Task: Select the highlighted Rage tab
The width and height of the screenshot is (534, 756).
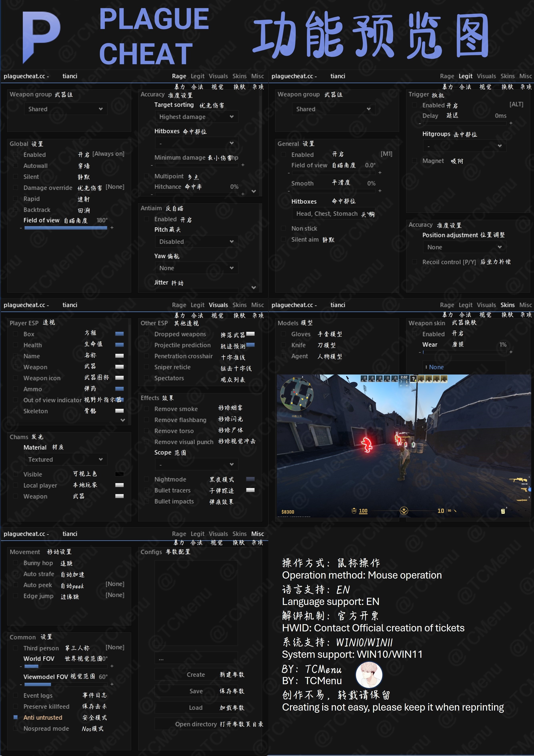Action: pos(179,76)
